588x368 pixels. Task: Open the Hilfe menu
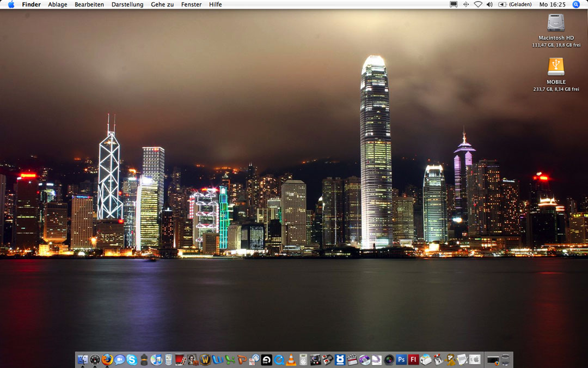215,4
